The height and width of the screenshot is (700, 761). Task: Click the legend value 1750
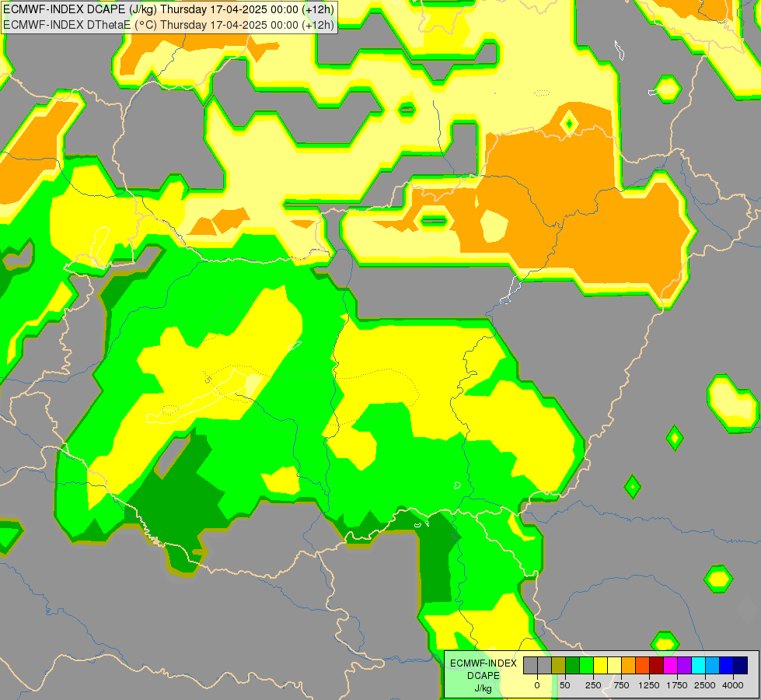[x=677, y=685]
